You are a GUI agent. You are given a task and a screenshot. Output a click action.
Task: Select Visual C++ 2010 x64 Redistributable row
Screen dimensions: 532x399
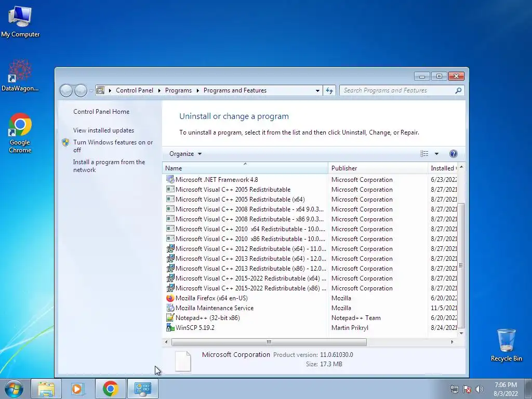310,229
